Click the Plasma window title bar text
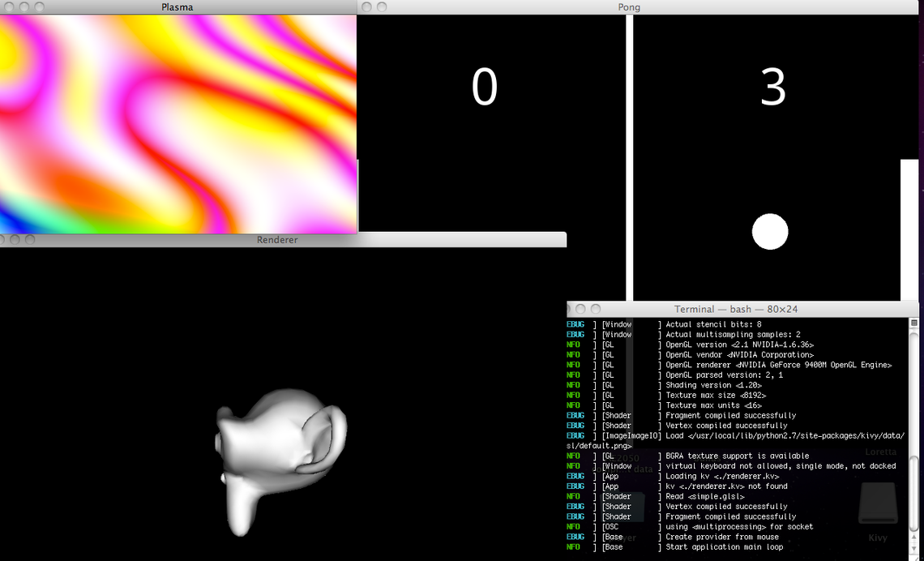This screenshot has height=561, width=924. tap(178, 7)
